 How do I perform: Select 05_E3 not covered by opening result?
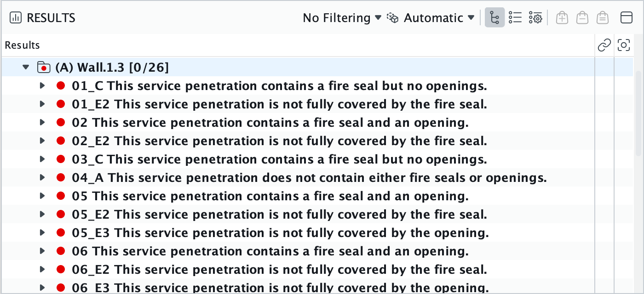click(x=280, y=233)
